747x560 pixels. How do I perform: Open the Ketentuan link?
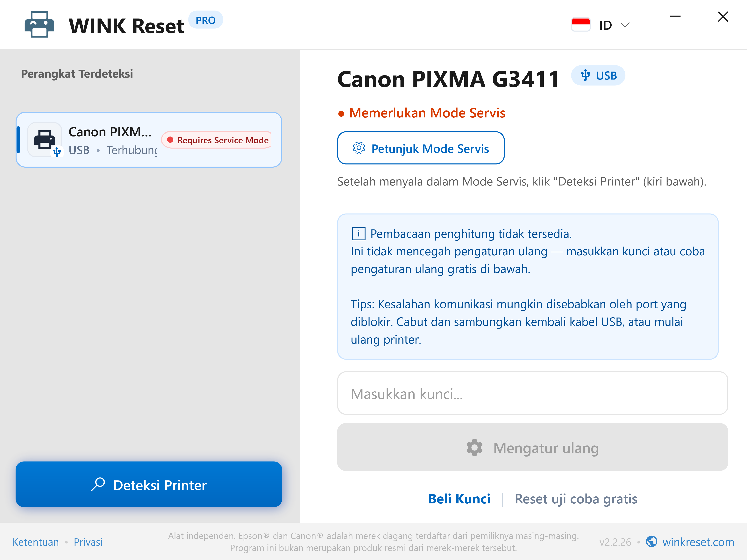pyautogui.click(x=36, y=542)
